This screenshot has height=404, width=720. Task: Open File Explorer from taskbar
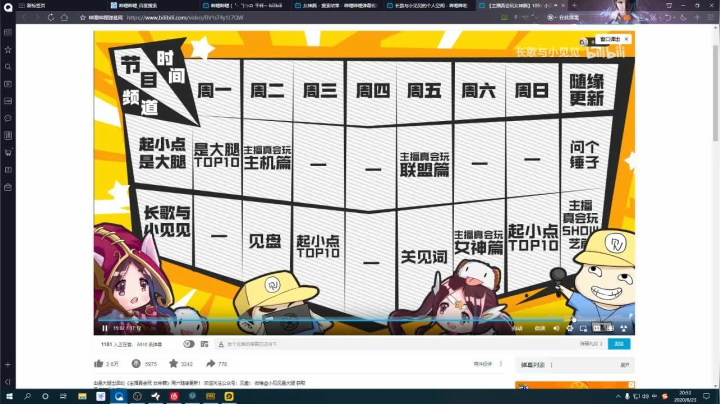(82, 396)
